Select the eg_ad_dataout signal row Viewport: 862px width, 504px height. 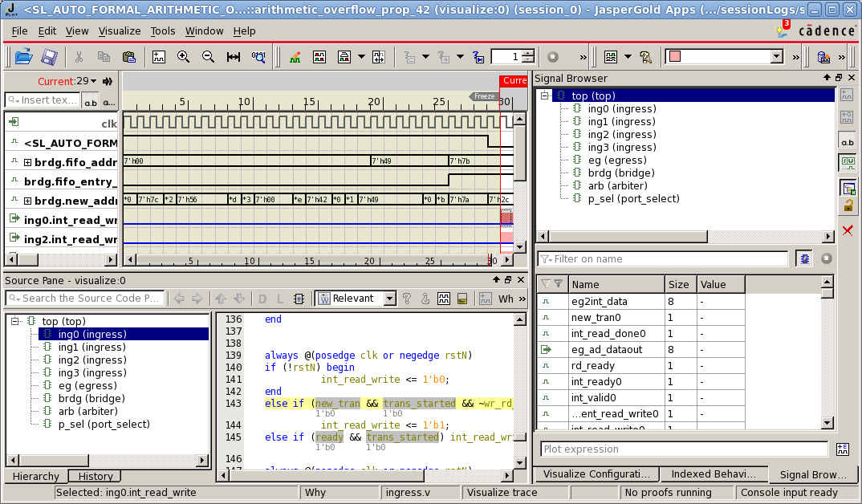641,350
